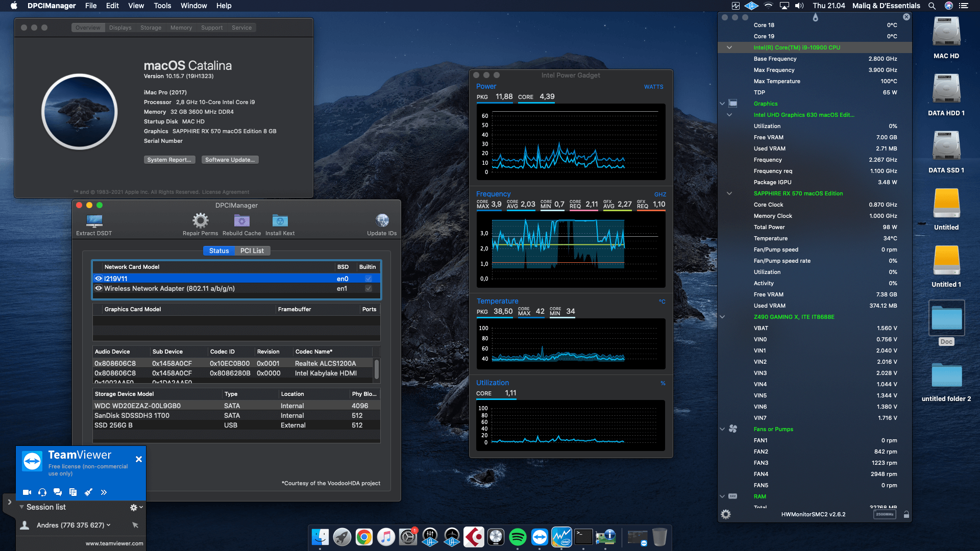The width and height of the screenshot is (980, 551).
Task: Click the TeamViewer headset audio icon
Action: click(x=42, y=492)
